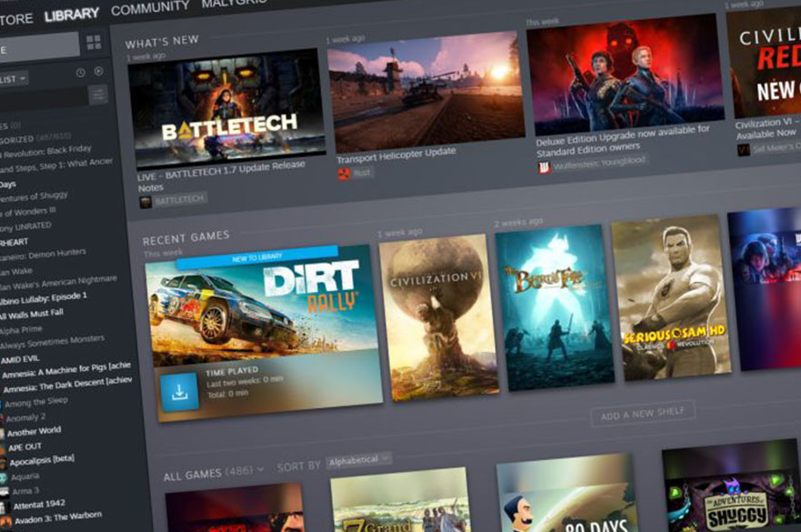
Task: Select Avadon 3: The Warborn title
Action: click(x=58, y=518)
